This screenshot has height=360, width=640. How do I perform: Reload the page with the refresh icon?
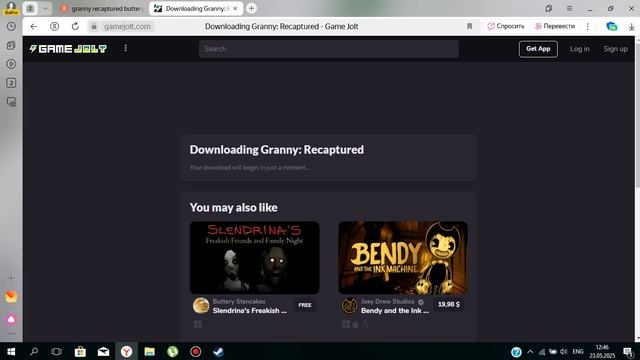click(x=75, y=27)
